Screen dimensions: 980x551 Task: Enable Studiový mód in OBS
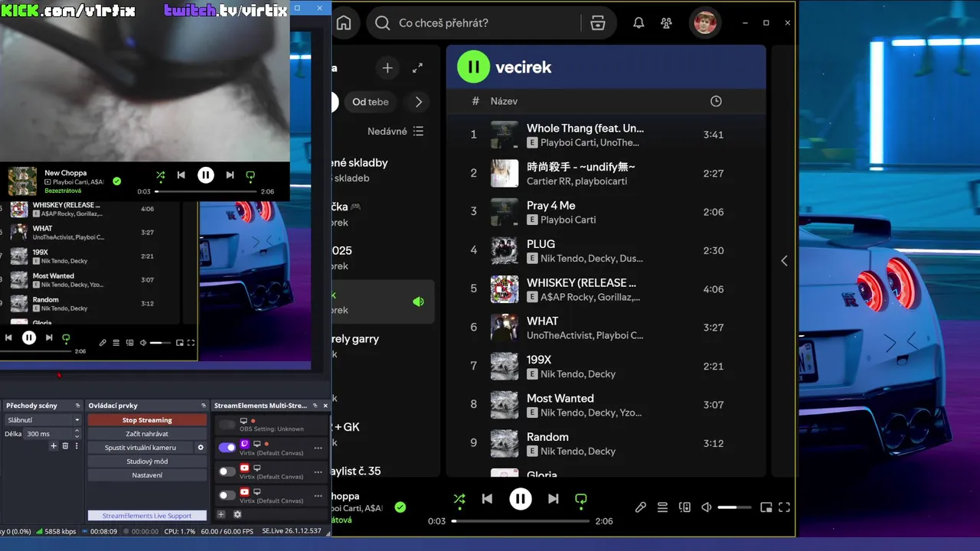coord(147,461)
